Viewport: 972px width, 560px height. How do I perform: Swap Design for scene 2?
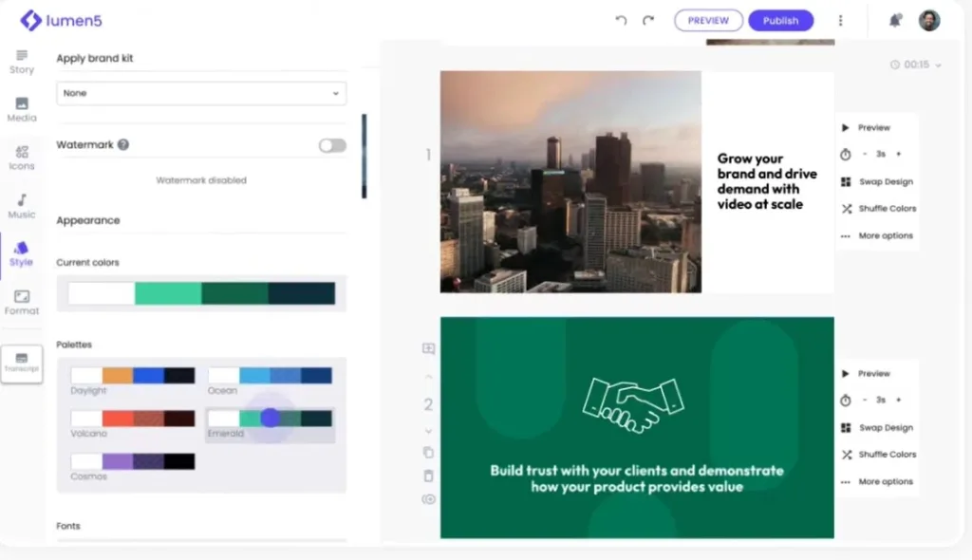click(x=877, y=428)
